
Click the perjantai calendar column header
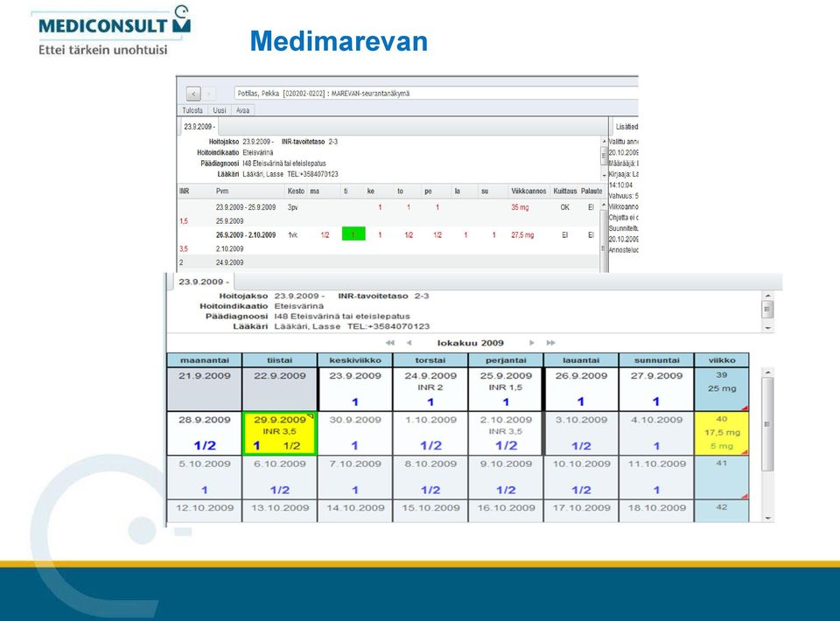tap(506, 360)
